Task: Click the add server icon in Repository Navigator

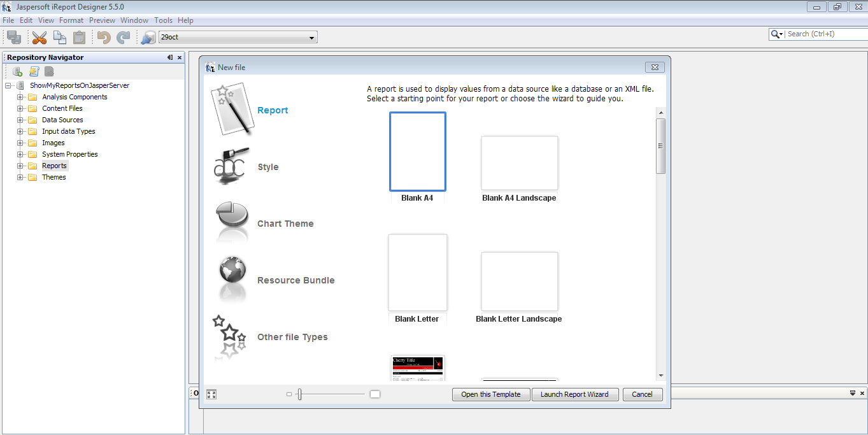Action: point(16,71)
